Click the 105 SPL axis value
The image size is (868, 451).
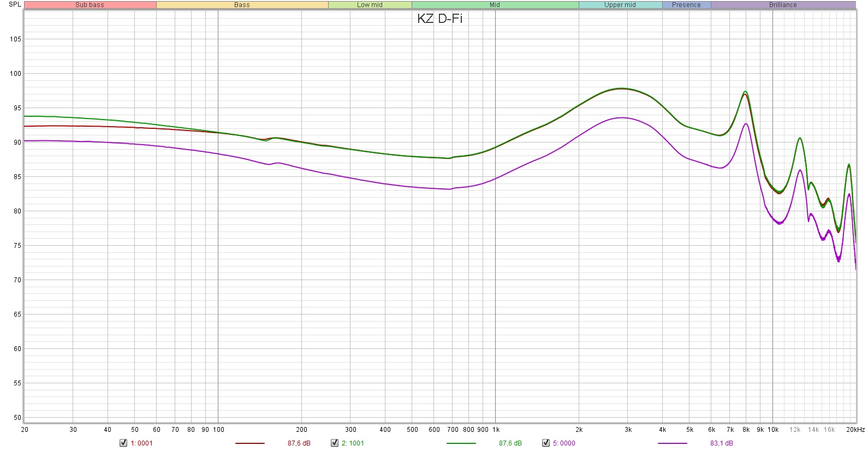coord(15,39)
